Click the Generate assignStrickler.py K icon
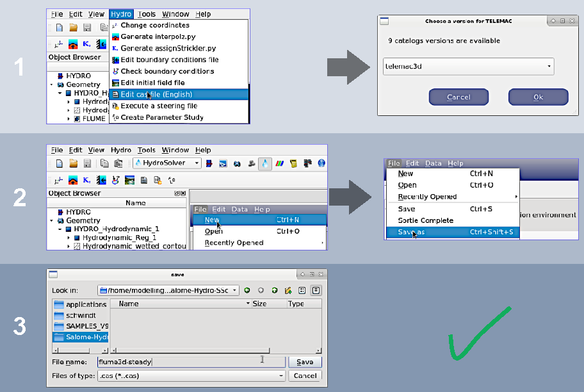584x392 pixels. pos(86,179)
